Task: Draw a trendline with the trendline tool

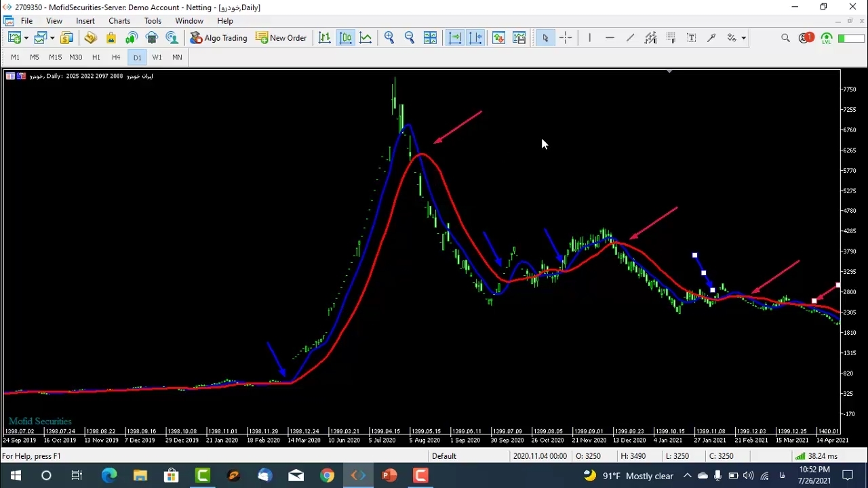Action: (x=630, y=38)
